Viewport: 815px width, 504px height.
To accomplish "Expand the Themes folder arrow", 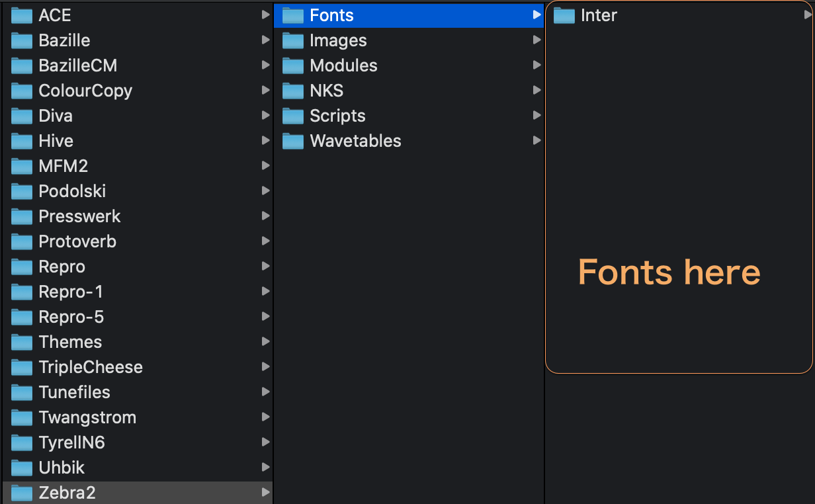I will point(265,341).
